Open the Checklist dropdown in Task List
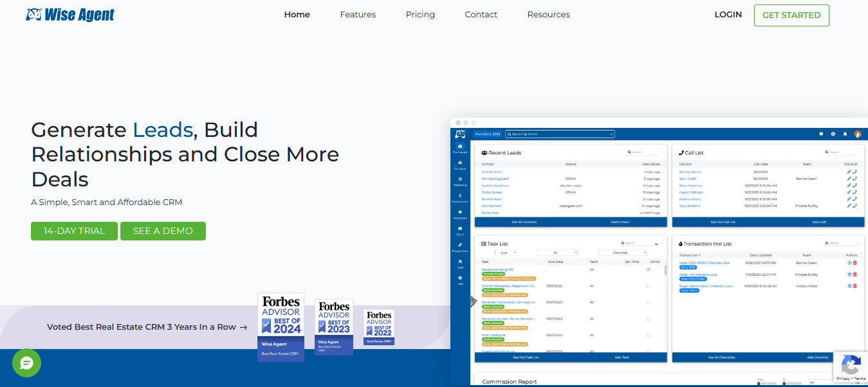 pos(622,253)
